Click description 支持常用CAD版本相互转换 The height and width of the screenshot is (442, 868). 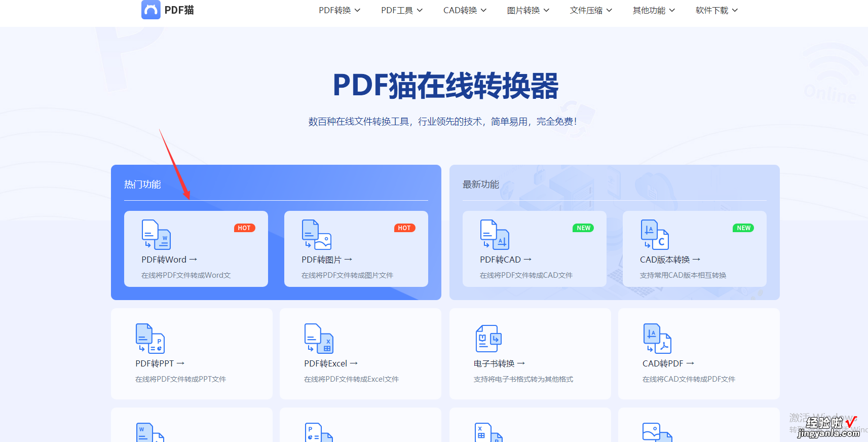point(683,275)
